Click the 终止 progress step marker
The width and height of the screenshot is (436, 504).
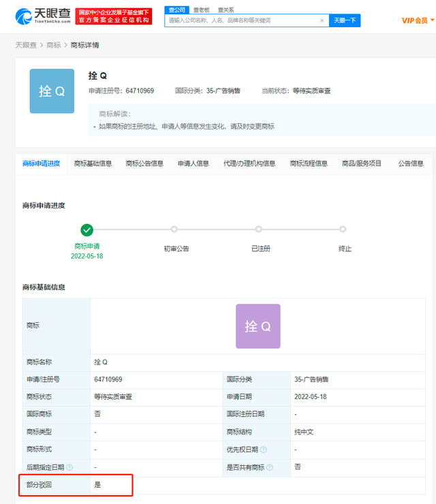pos(343,229)
